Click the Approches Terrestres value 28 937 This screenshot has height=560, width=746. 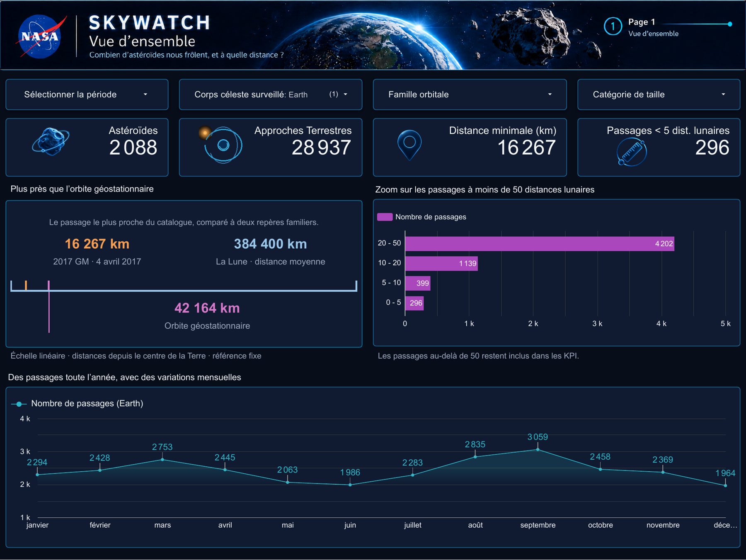pos(321,148)
